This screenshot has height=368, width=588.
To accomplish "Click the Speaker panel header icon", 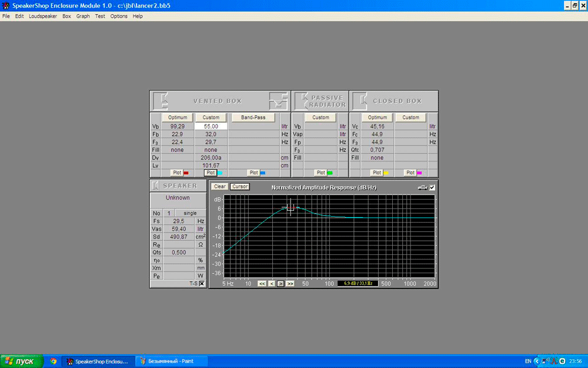I will (155, 185).
